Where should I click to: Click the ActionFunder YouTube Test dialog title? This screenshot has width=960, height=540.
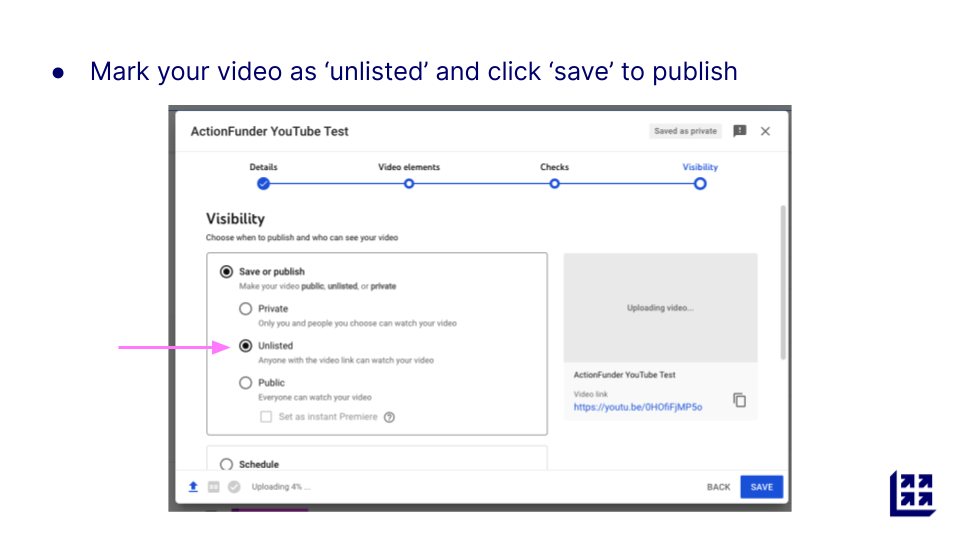269,132
